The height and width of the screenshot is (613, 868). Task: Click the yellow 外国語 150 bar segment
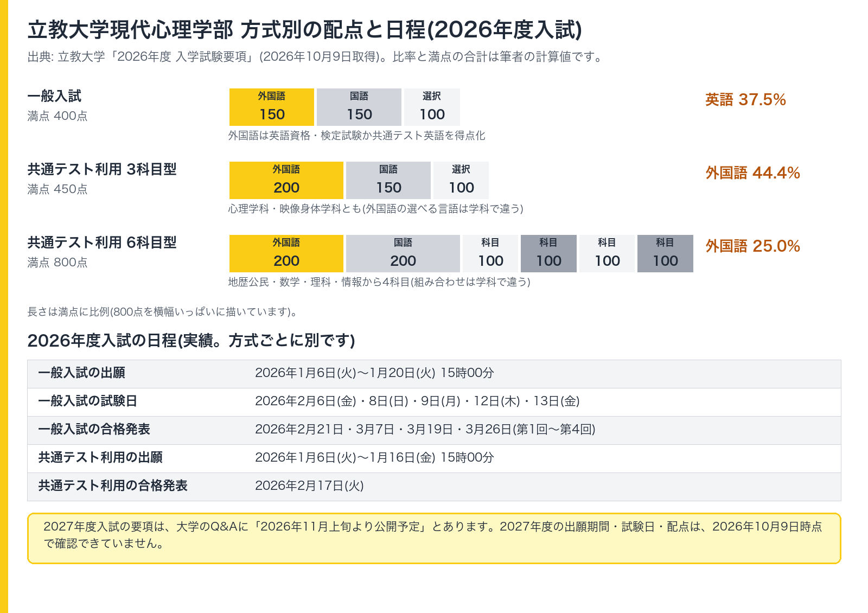pyautogui.click(x=272, y=107)
